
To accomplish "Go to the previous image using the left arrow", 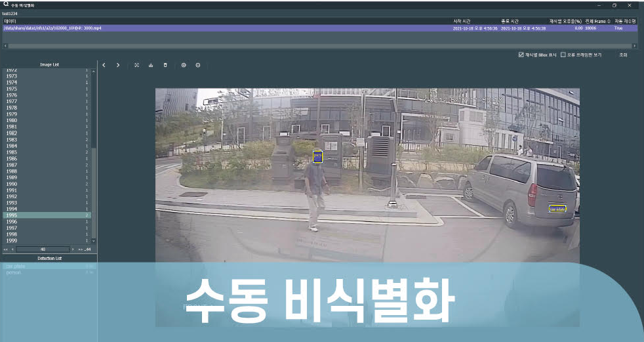I will 104,65.
